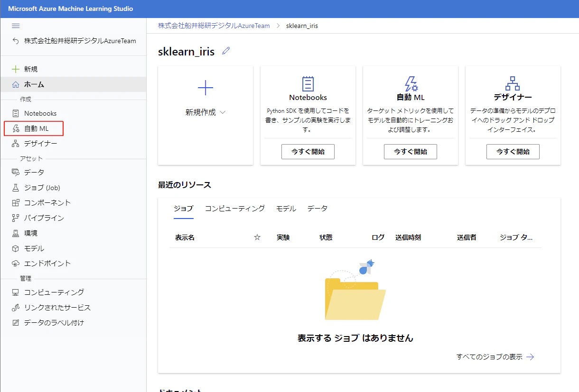
Task: Sort by the 表示名 column header
Action: click(185, 237)
